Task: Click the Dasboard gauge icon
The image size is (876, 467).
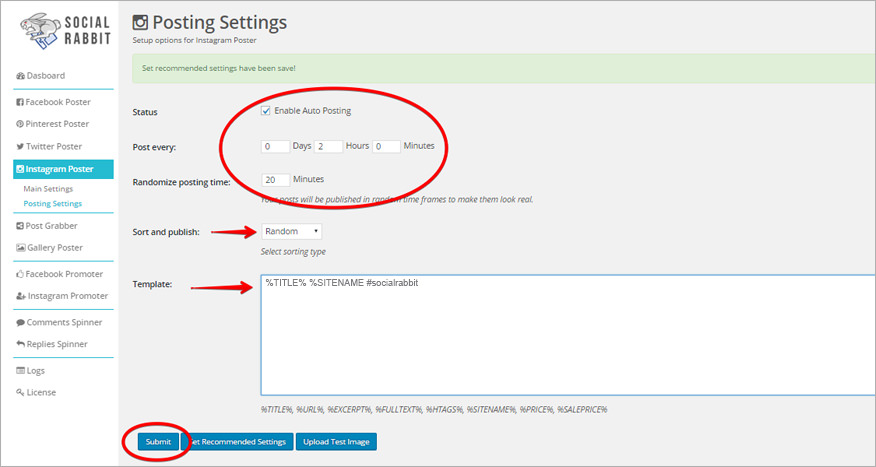Action: coord(20,76)
